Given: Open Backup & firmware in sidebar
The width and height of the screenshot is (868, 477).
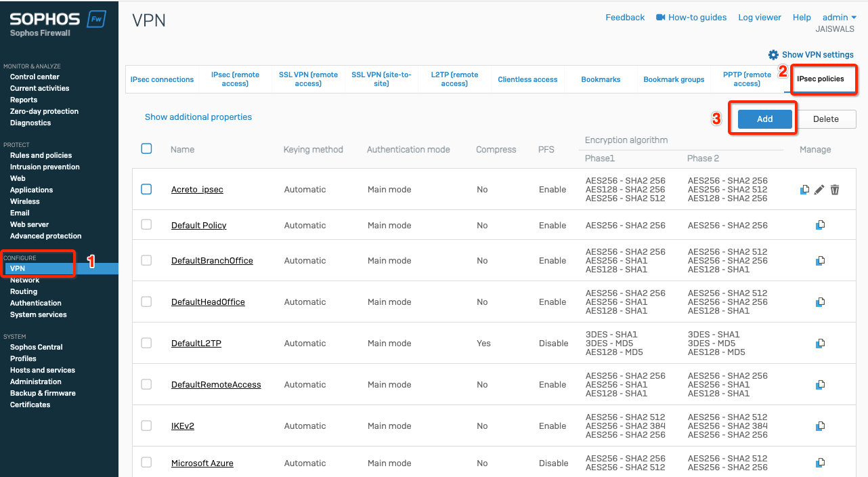Looking at the screenshot, I should 43,393.
